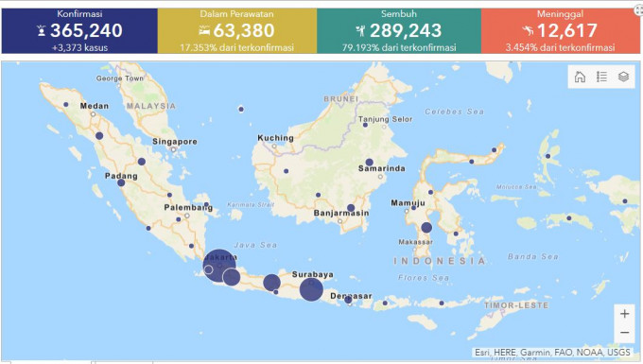Screen dimensions: 643x364
Task: Zoom out with the minus button
Action: tap(624, 333)
